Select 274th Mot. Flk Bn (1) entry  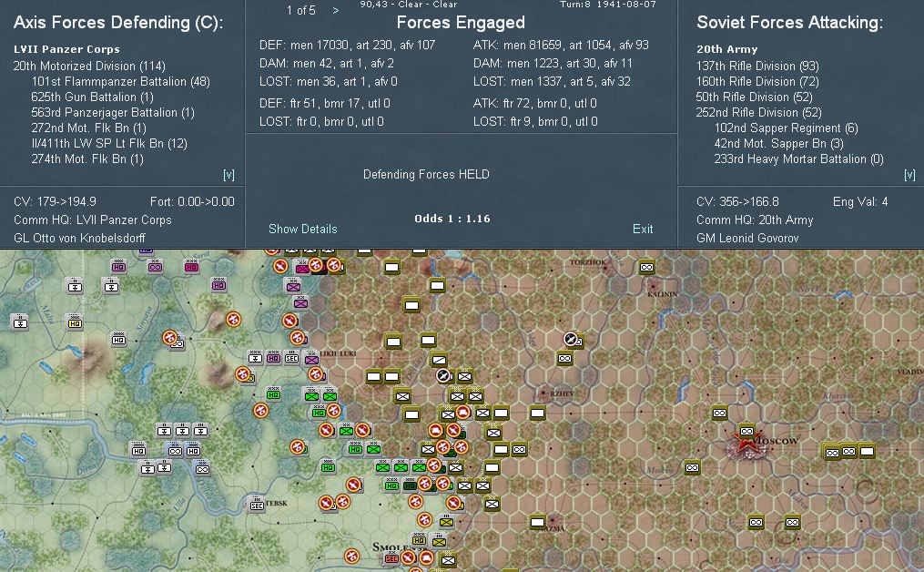[87, 158]
